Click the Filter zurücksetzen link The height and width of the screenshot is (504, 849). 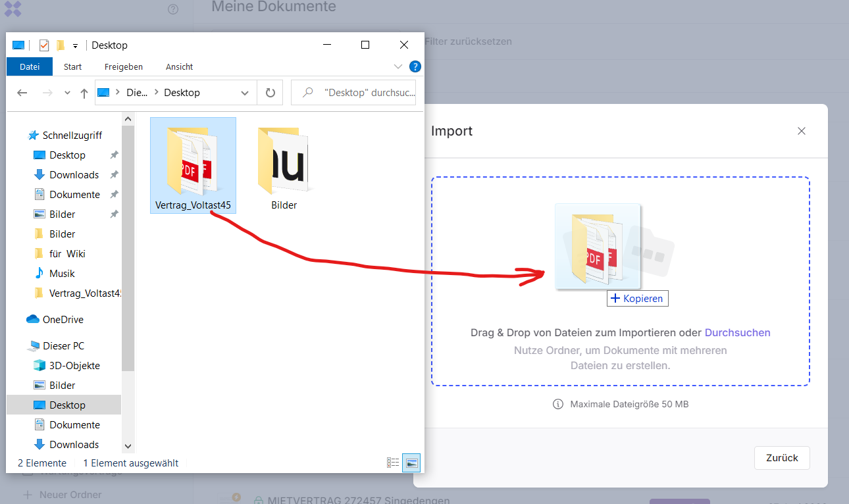[x=467, y=41]
